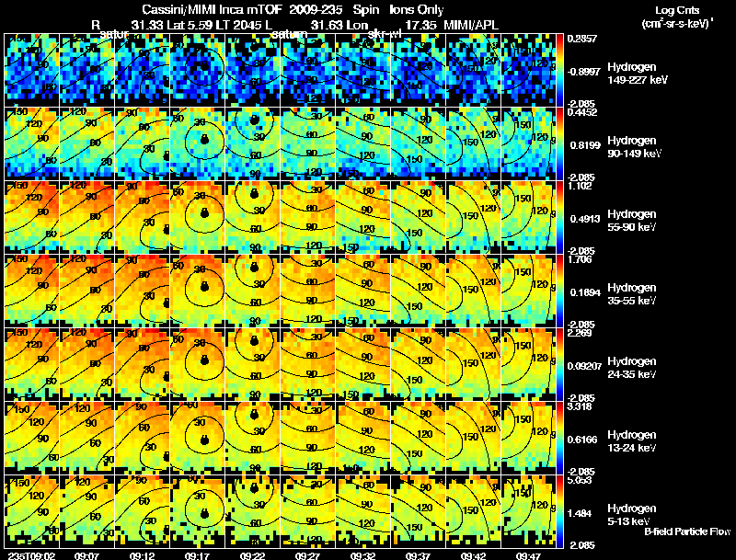Click the 'Log Cnts' scale heading
736x560 pixels.
click(x=677, y=10)
